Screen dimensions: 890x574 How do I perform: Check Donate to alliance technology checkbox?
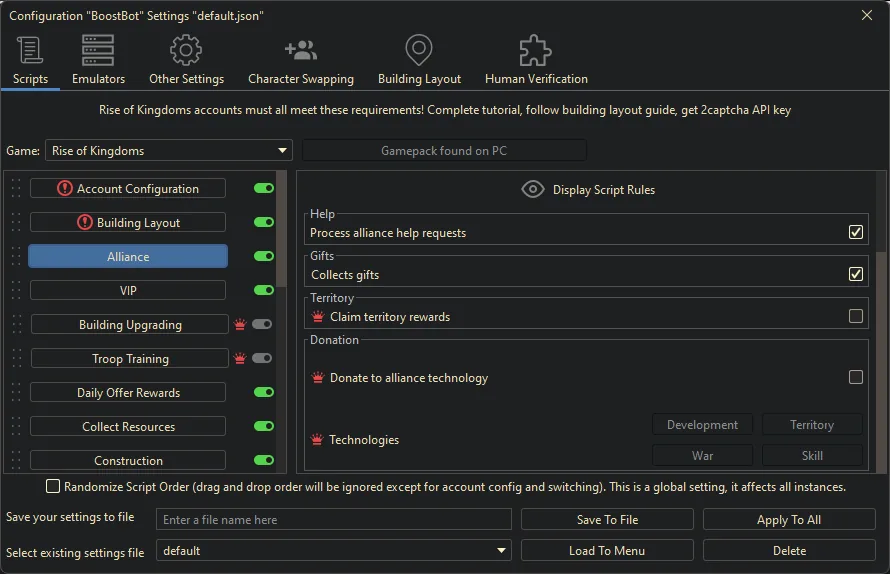click(855, 377)
